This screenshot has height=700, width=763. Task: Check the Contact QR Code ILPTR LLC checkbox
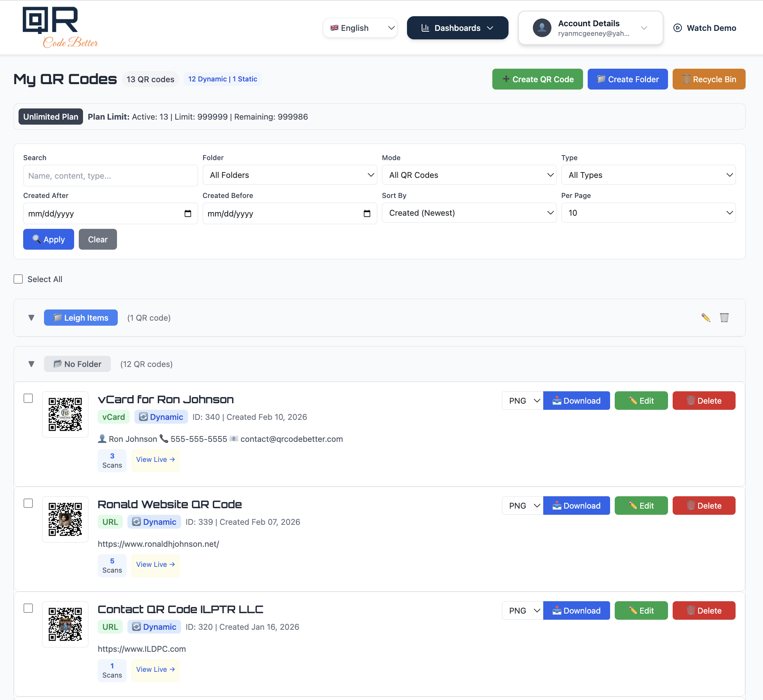(x=29, y=609)
